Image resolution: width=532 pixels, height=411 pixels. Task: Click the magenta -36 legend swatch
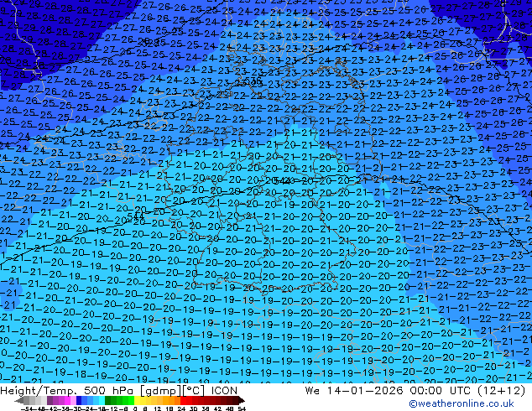67,400
